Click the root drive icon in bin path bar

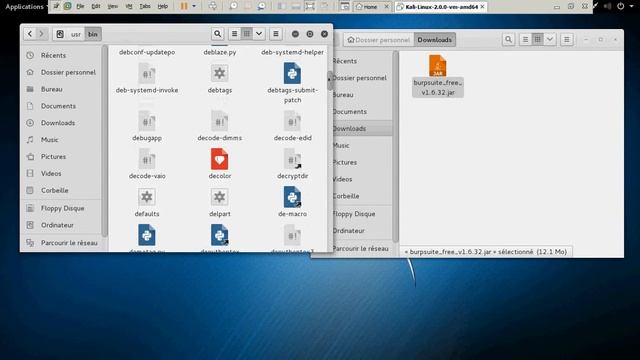click(60, 34)
